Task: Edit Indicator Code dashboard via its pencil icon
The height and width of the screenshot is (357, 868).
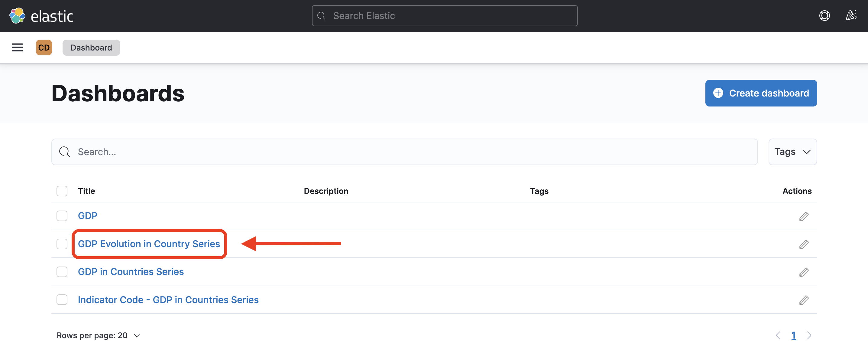Action: 804,300
